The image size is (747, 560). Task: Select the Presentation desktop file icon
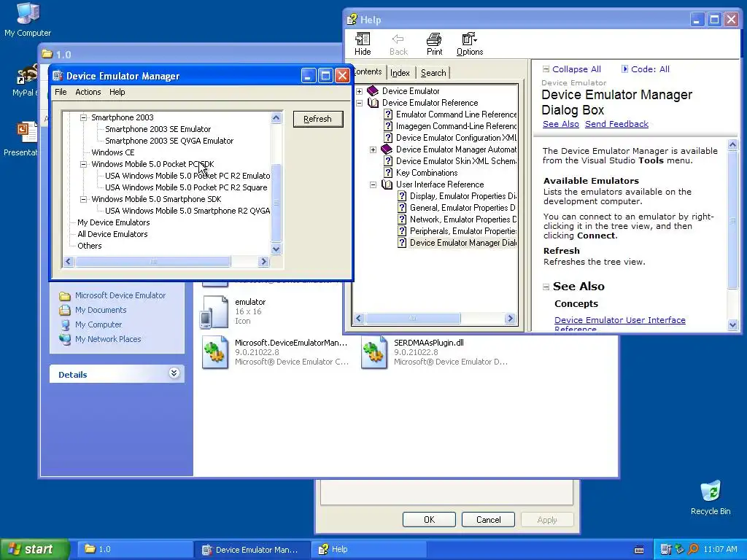click(27, 133)
